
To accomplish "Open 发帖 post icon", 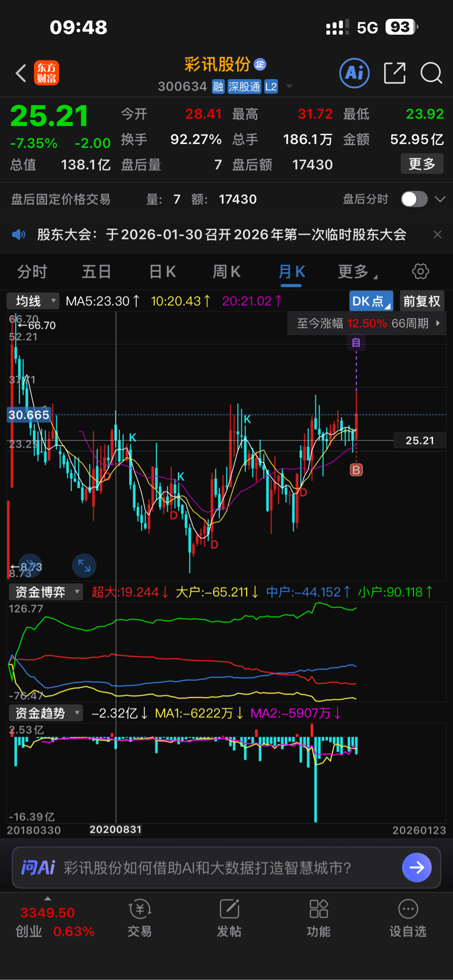I will point(229,918).
